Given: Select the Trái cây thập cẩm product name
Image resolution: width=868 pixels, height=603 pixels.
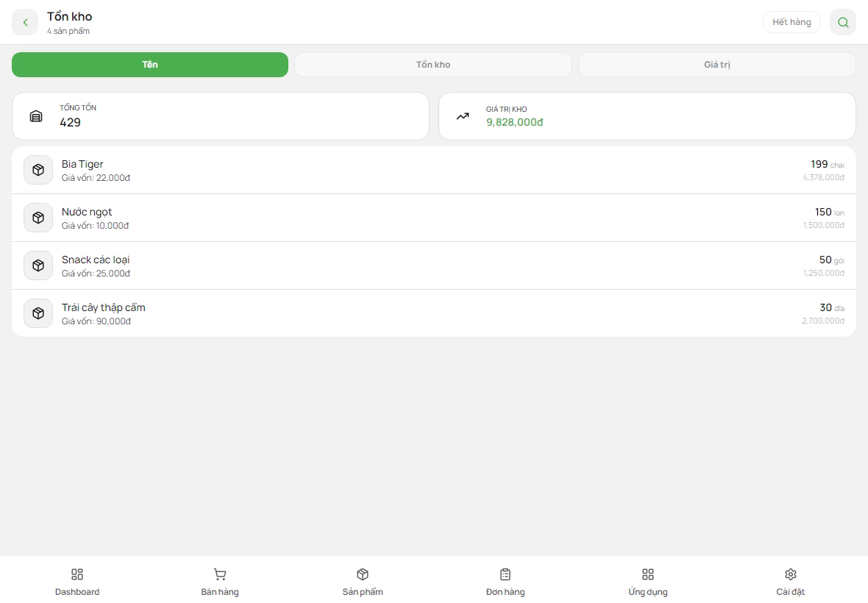Looking at the screenshot, I should point(104,307).
